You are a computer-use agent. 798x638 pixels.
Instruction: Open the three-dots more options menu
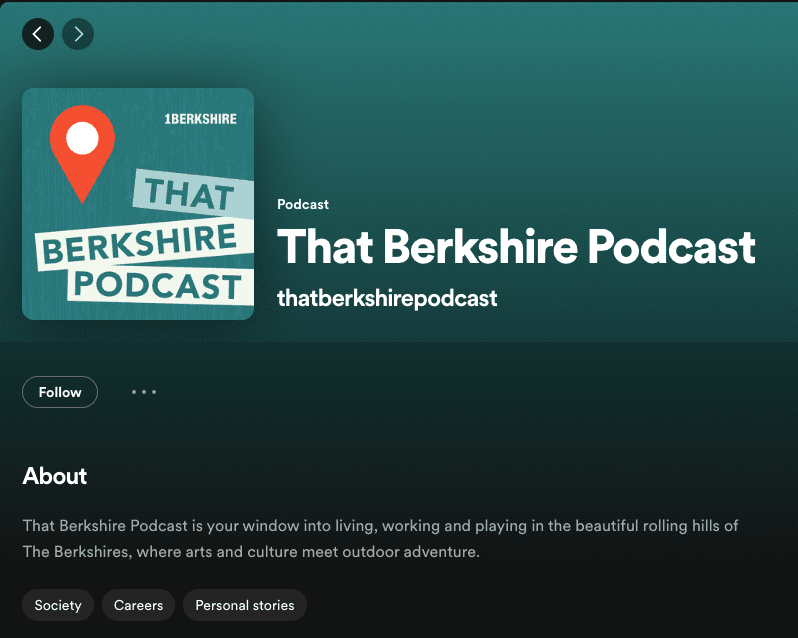click(x=144, y=392)
